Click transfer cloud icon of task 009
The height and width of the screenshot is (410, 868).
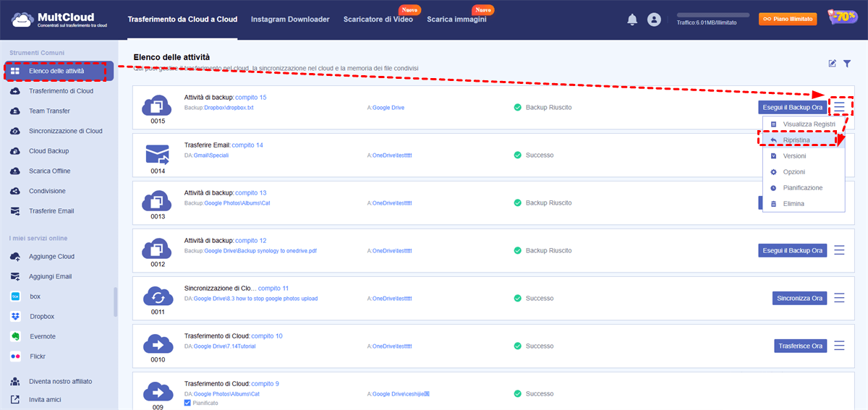coord(157,393)
